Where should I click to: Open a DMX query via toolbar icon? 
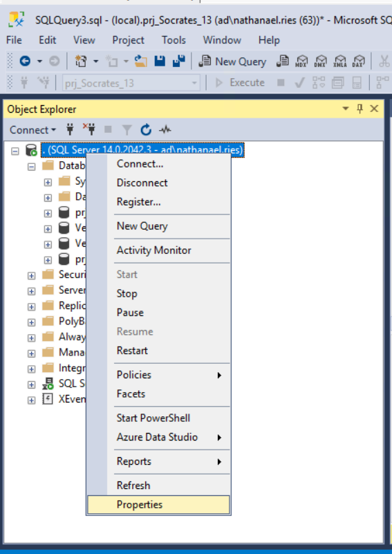[x=320, y=61]
